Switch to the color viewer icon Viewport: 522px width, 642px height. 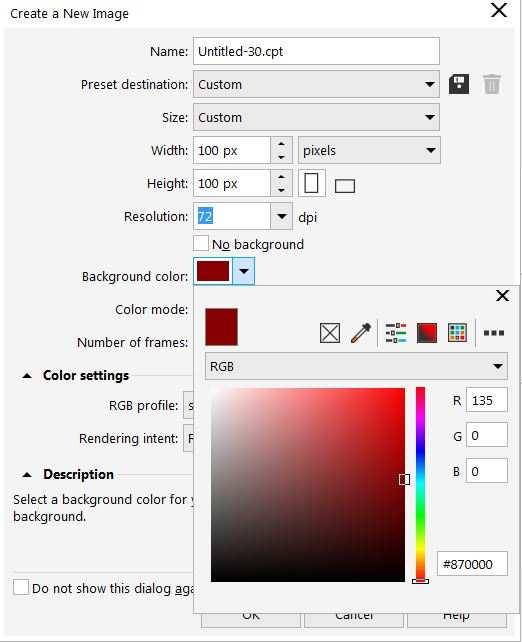click(427, 333)
